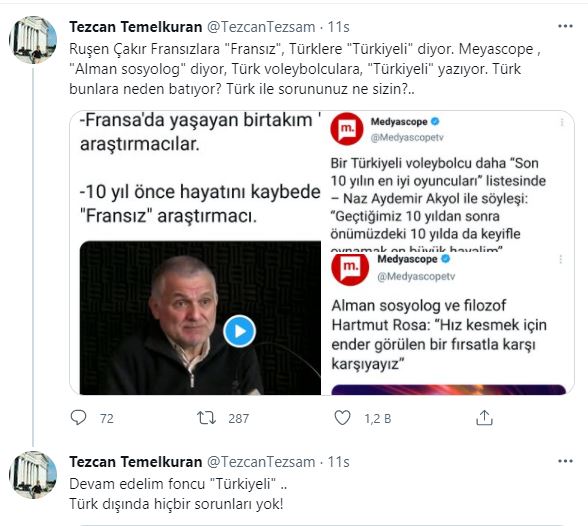Open profile avatar on the reply tweet

pos(33,475)
